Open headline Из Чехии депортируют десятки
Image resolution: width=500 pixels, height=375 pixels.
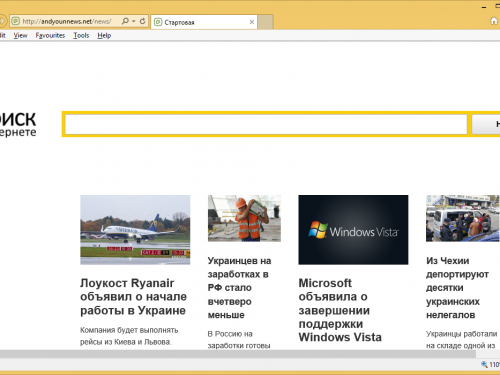457,288
